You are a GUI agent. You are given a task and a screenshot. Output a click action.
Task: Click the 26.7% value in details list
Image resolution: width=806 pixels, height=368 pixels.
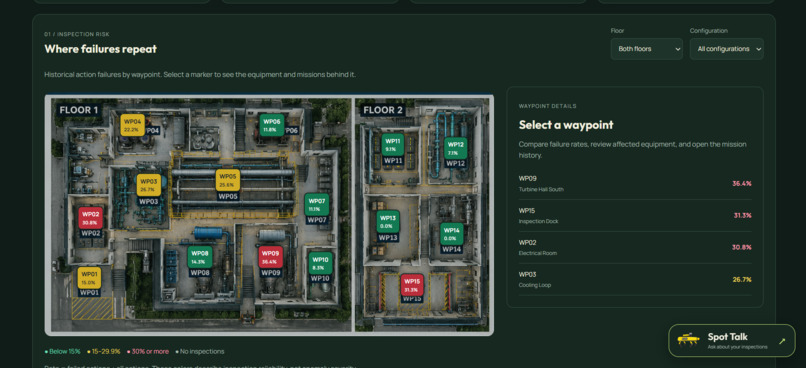pos(742,280)
